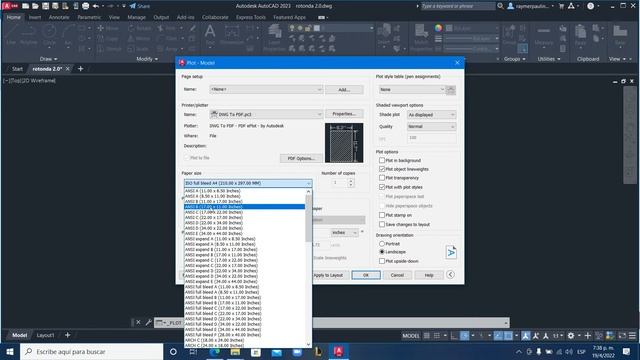Check Save changes to layout
The width and height of the screenshot is (640, 360).
(382, 224)
